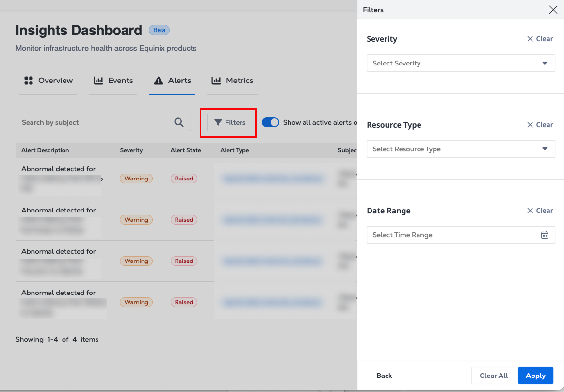Click the X icon beside Date Range Clear
Viewport: 564px width, 392px height.
[530, 211]
